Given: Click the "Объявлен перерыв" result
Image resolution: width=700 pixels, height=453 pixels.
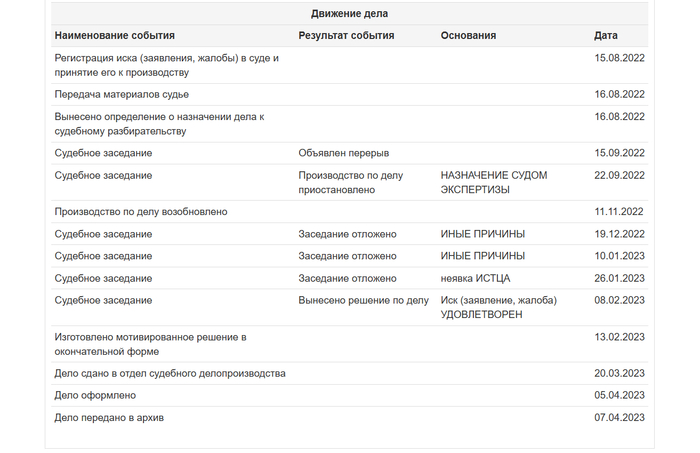Looking at the screenshot, I should tap(343, 153).
